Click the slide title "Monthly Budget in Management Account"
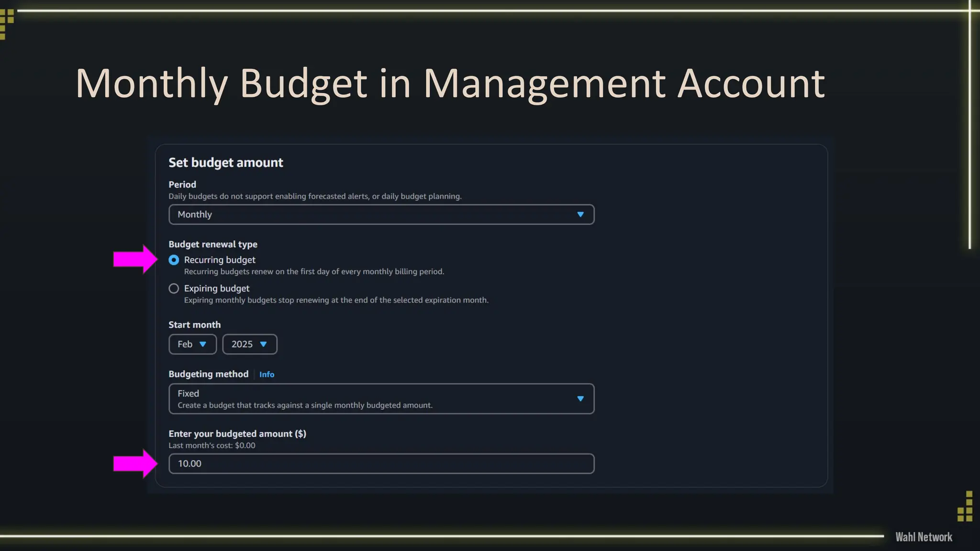This screenshot has width=980, height=551. (450, 84)
